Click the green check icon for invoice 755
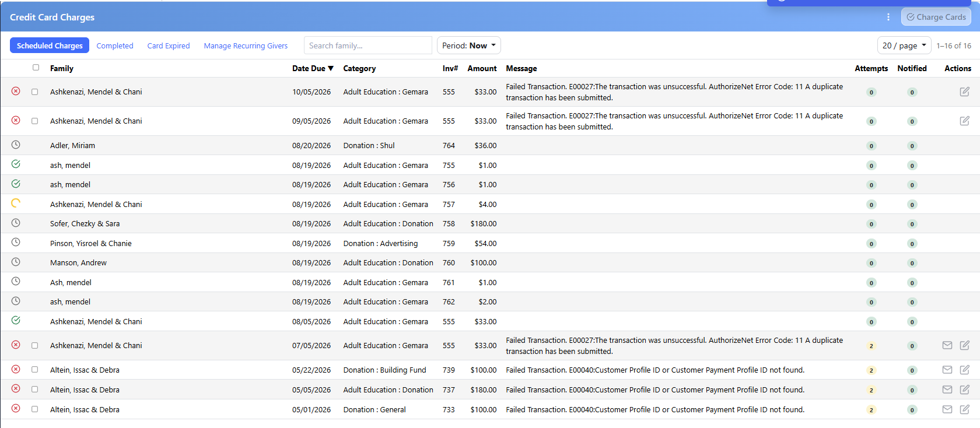 click(16, 164)
